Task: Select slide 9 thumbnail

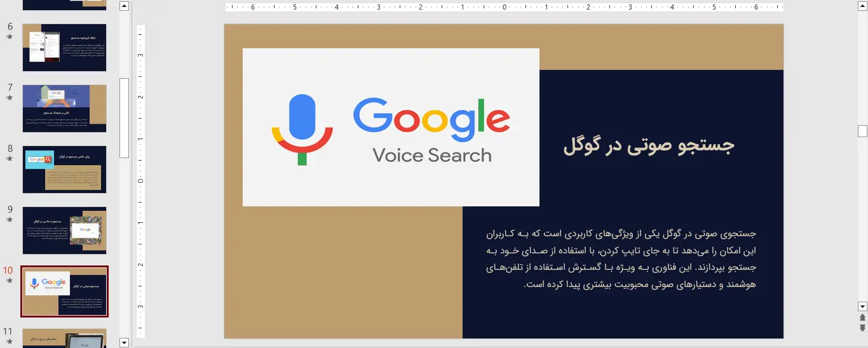Action: click(x=64, y=231)
